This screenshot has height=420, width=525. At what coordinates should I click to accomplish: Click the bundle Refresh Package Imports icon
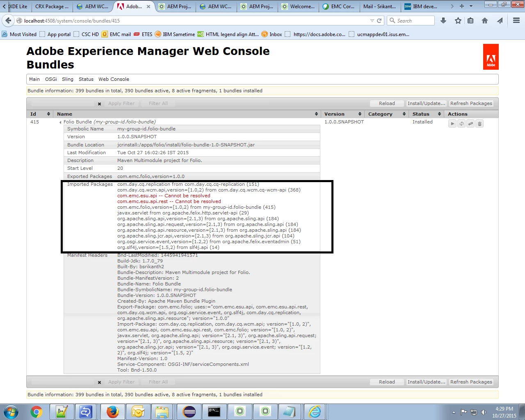pyautogui.click(x=461, y=123)
